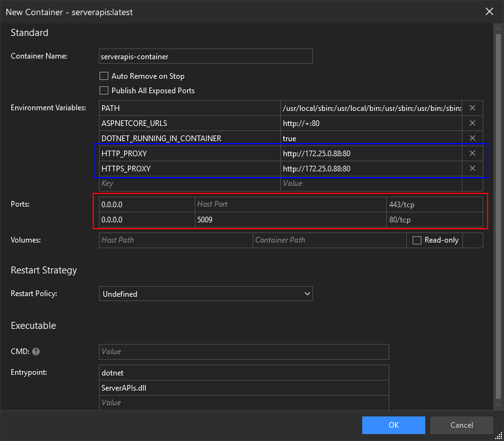Toggle the Read-only volume checkbox

point(416,240)
